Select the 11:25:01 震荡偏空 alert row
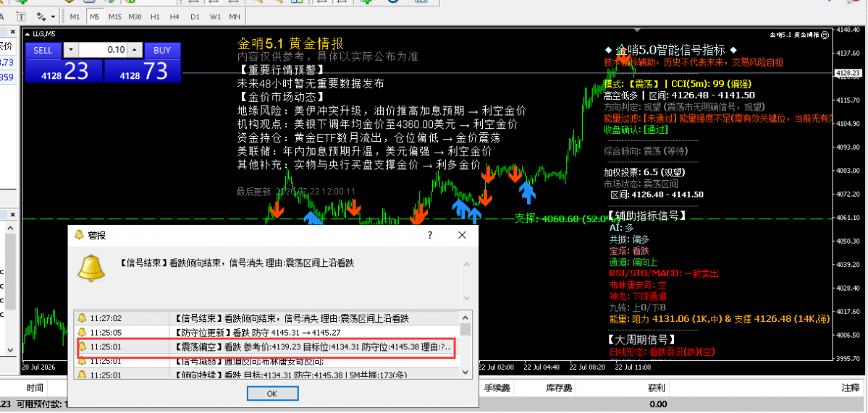 267,347
